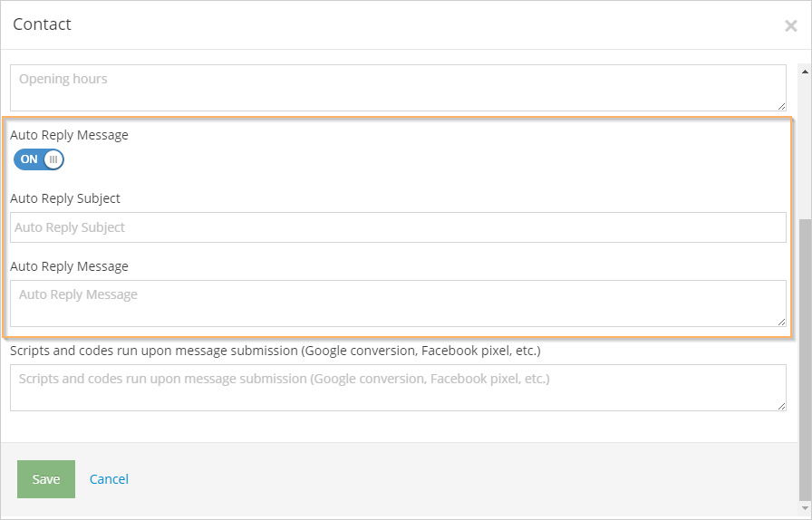The width and height of the screenshot is (812, 520).
Task: Click into the Auto Reply Subject field
Action: 398,227
